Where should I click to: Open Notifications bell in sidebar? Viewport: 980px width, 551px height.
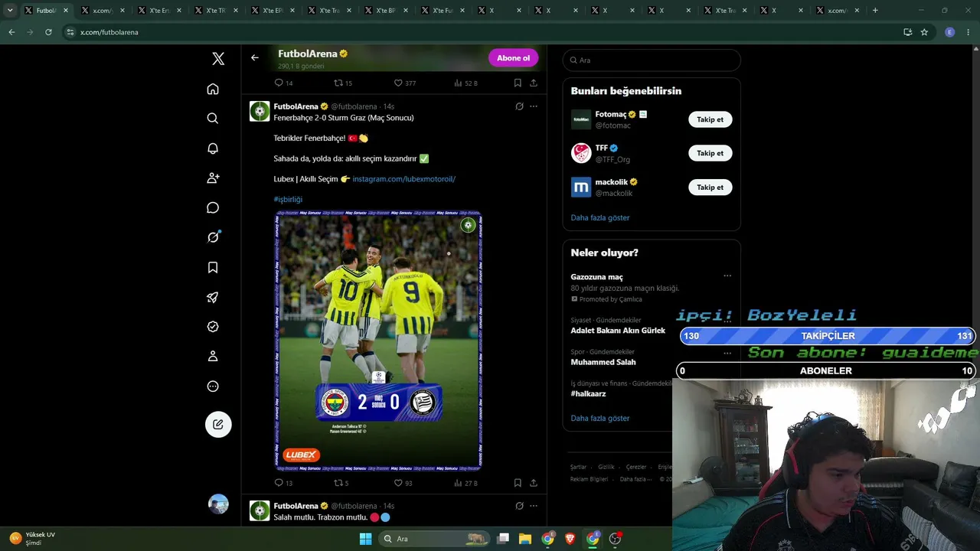(213, 148)
